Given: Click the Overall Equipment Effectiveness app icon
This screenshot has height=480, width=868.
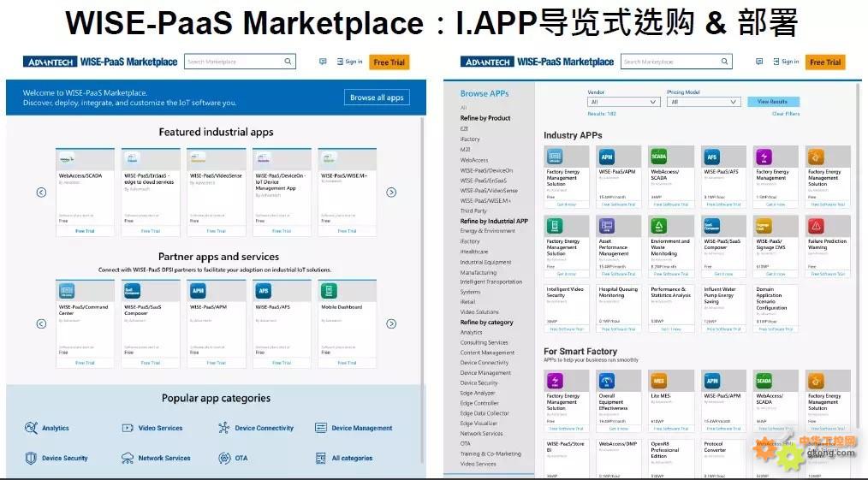Looking at the screenshot, I should coord(607,381).
